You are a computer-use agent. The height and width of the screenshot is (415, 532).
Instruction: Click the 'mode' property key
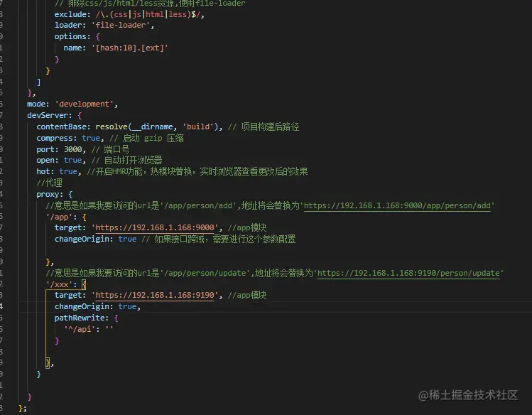(x=36, y=104)
